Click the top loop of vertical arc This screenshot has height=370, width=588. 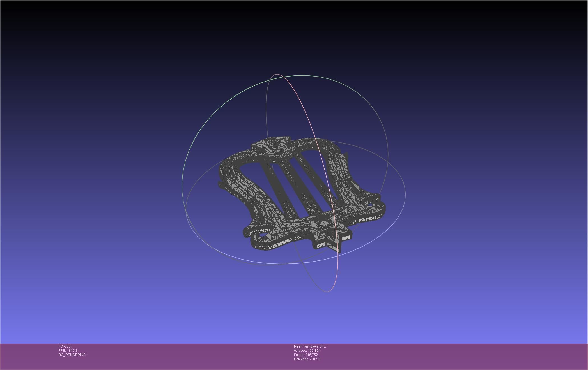pos(277,74)
